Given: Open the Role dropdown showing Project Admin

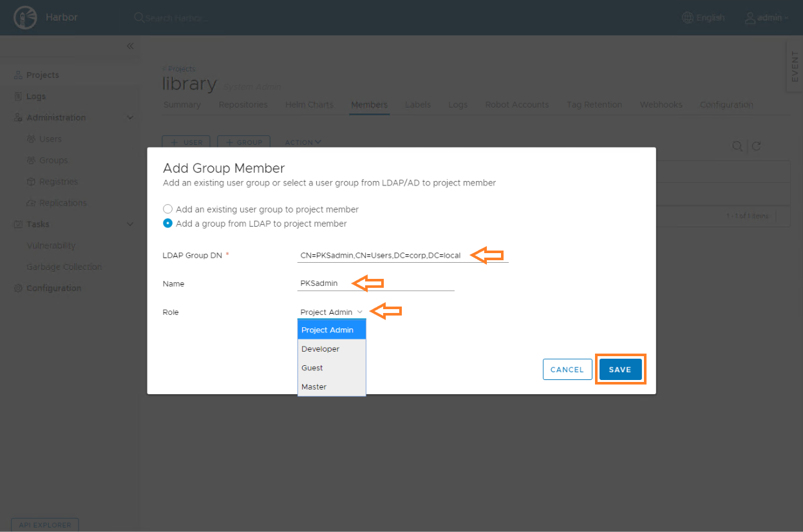Looking at the screenshot, I should pyautogui.click(x=331, y=312).
